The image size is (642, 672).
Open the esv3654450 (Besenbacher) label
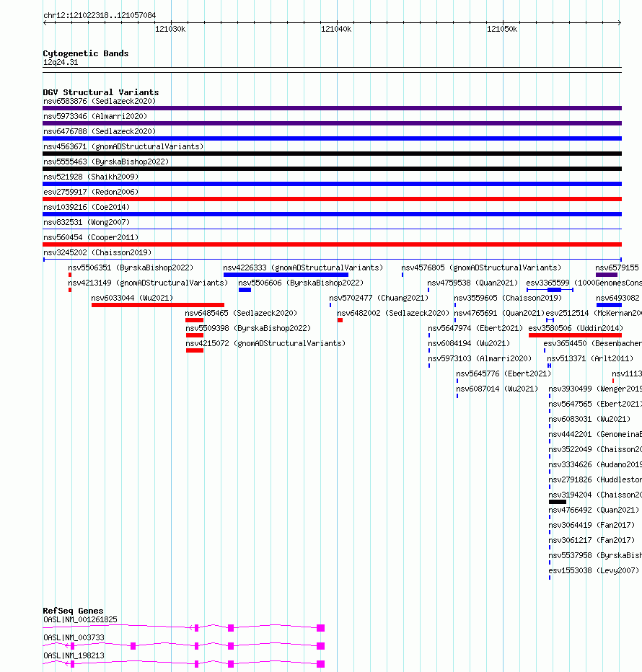tap(593, 343)
